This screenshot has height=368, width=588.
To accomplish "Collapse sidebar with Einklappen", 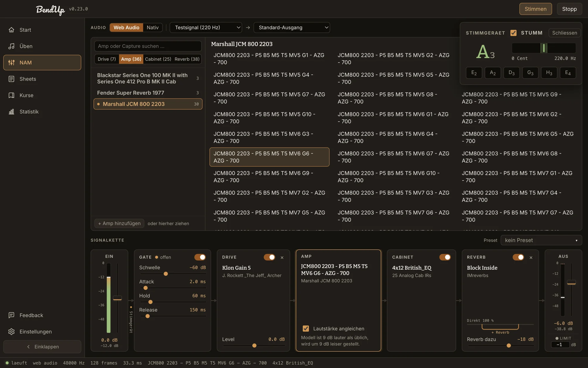I will pyautogui.click(x=42, y=347).
